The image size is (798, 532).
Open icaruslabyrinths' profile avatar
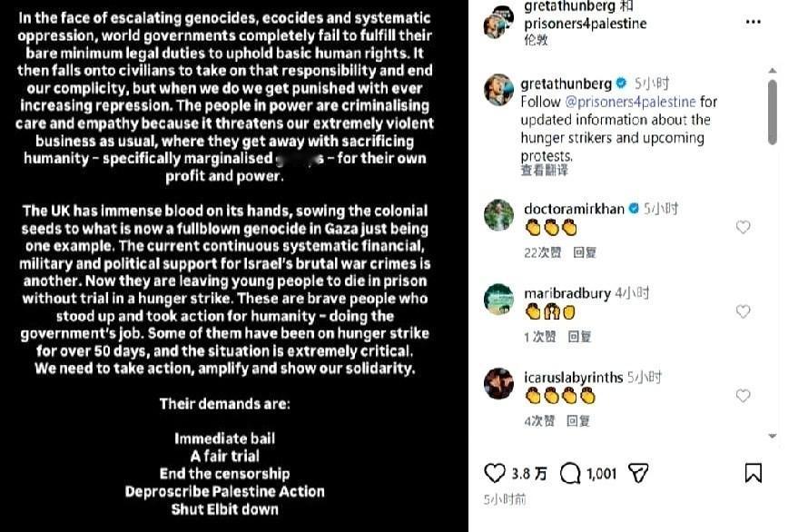click(x=498, y=384)
